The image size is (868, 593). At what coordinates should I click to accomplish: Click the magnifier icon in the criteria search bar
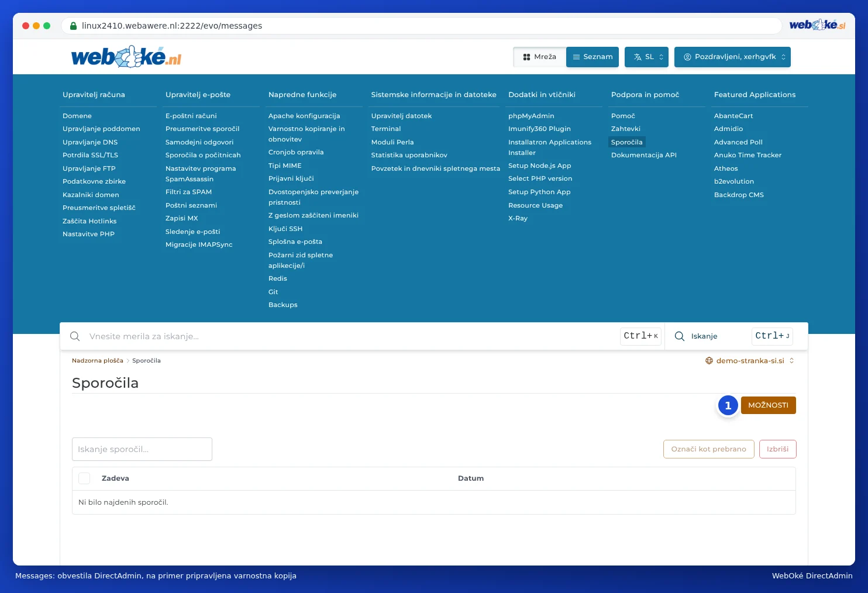75,336
